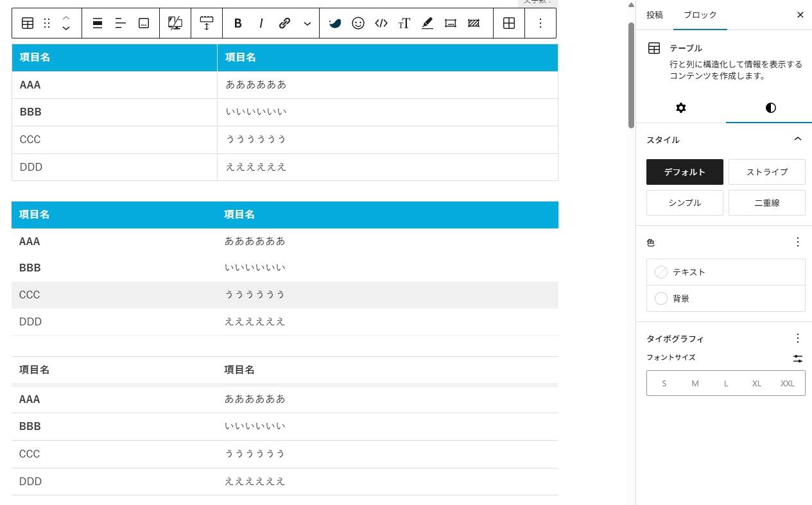This screenshot has height=505, width=812.
Task: Click the block drag handle
Action: coord(46,23)
